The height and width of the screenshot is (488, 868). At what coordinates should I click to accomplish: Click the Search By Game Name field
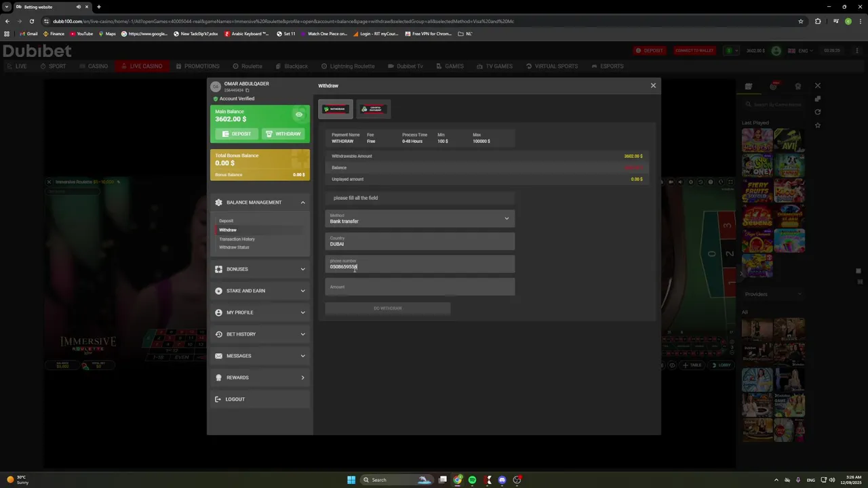coord(773,104)
